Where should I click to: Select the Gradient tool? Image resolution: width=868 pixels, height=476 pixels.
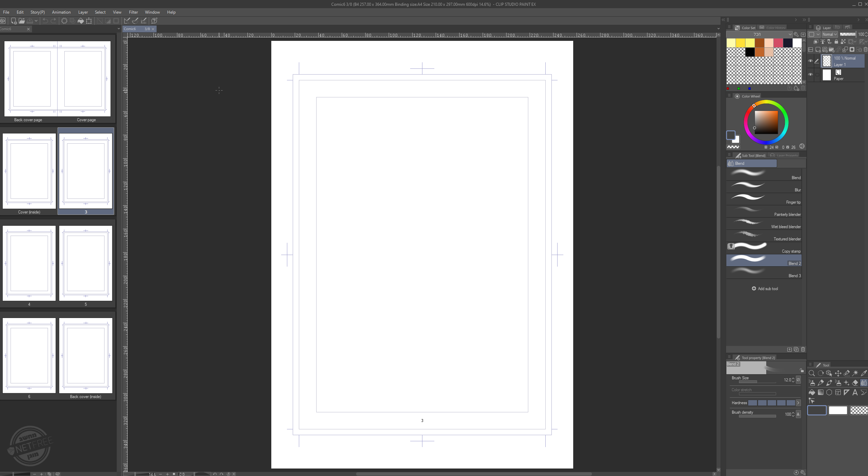pyautogui.click(x=821, y=392)
